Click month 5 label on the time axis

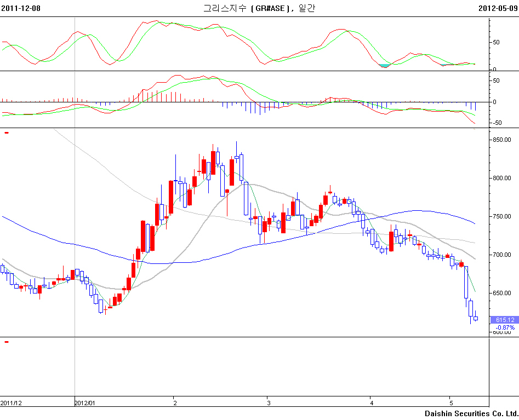(450, 403)
